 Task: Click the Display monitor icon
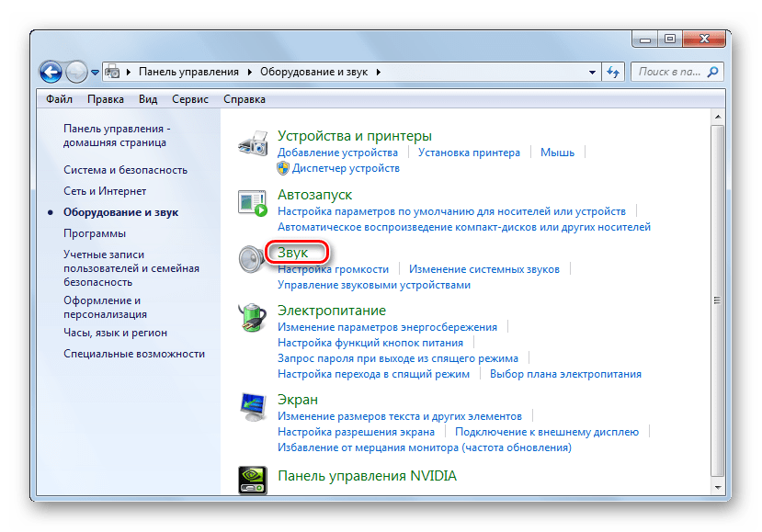(253, 407)
